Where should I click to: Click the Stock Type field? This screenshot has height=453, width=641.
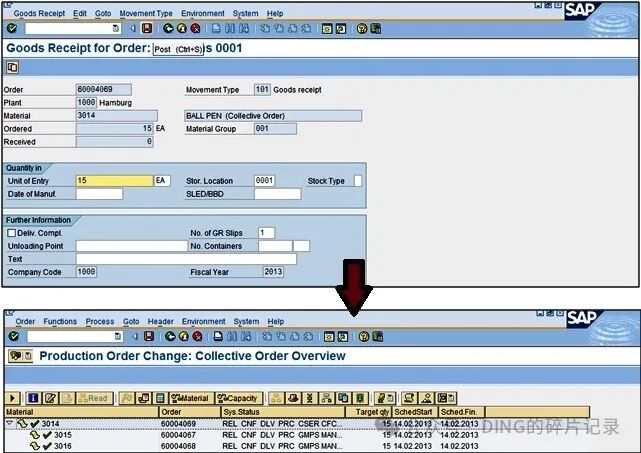pos(358,181)
